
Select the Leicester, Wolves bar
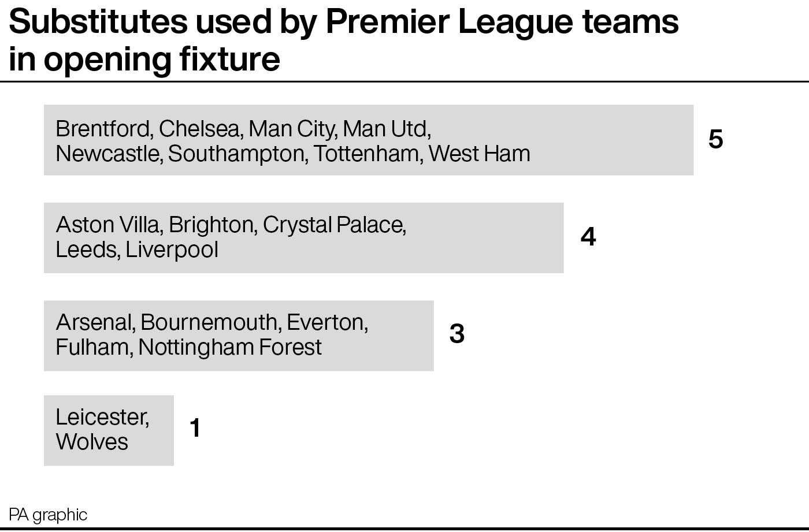pos(109,430)
